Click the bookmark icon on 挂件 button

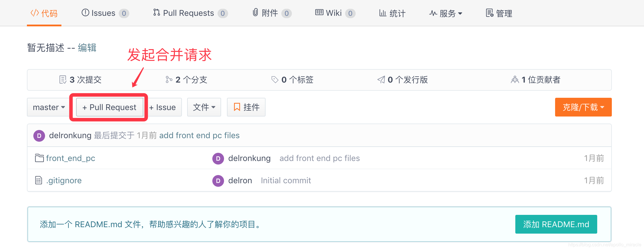click(237, 107)
